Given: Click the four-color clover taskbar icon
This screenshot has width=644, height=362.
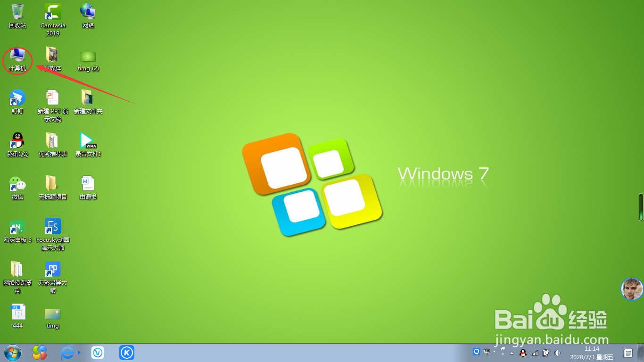Looking at the screenshot, I should 40,353.
